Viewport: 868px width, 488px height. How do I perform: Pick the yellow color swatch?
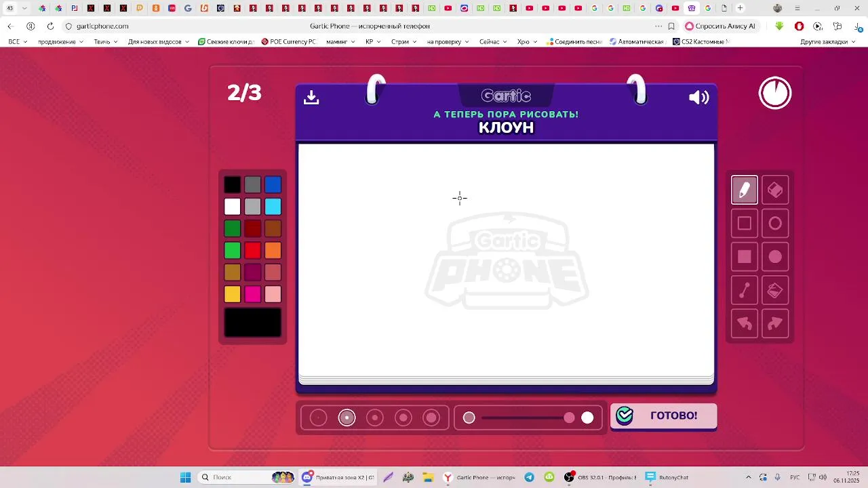click(232, 294)
